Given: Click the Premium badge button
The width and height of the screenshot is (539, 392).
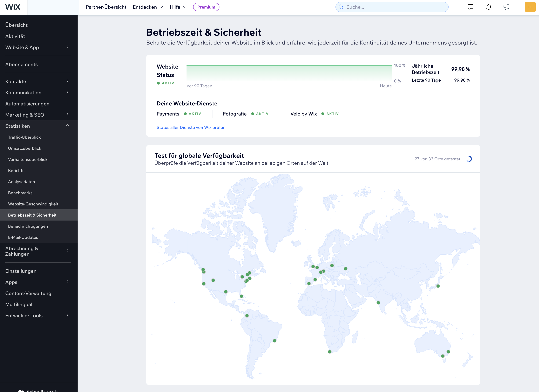Looking at the screenshot, I should click(x=206, y=7).
